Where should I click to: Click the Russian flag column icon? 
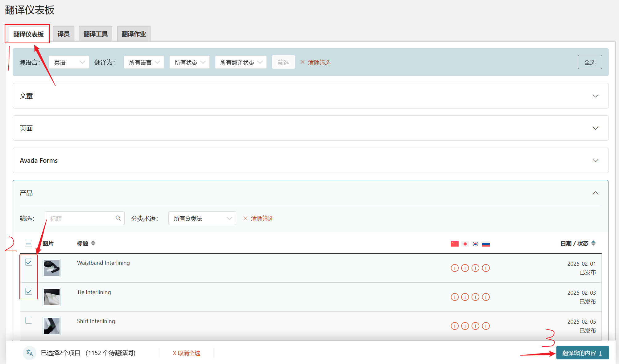pyautogui.click(x=486, y=244)
